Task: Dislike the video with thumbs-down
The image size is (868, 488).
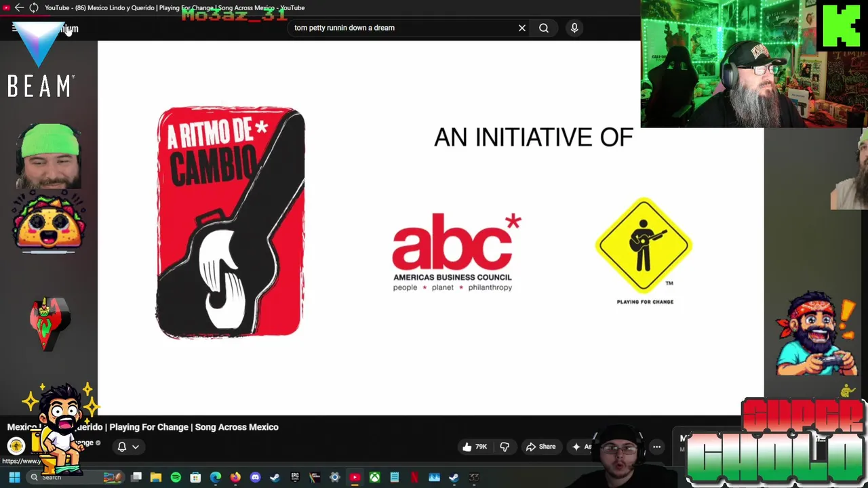Action: click(x=505, y=447)
